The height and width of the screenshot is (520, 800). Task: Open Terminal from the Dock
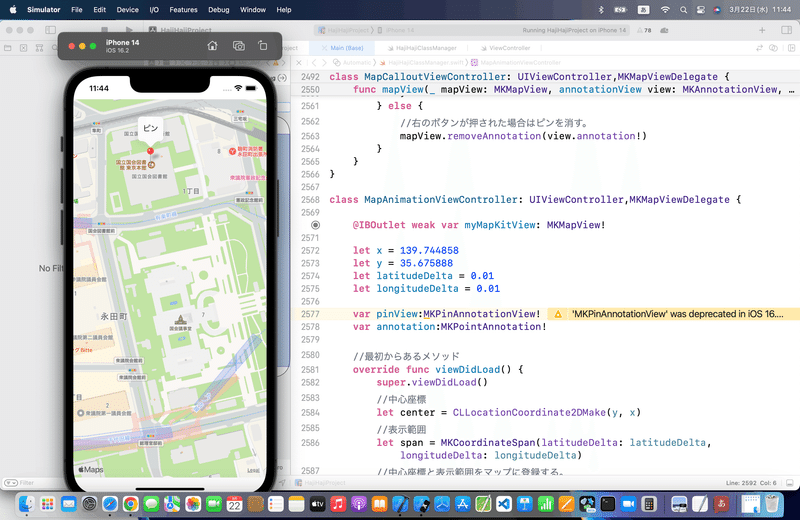[x=608, y=504]
